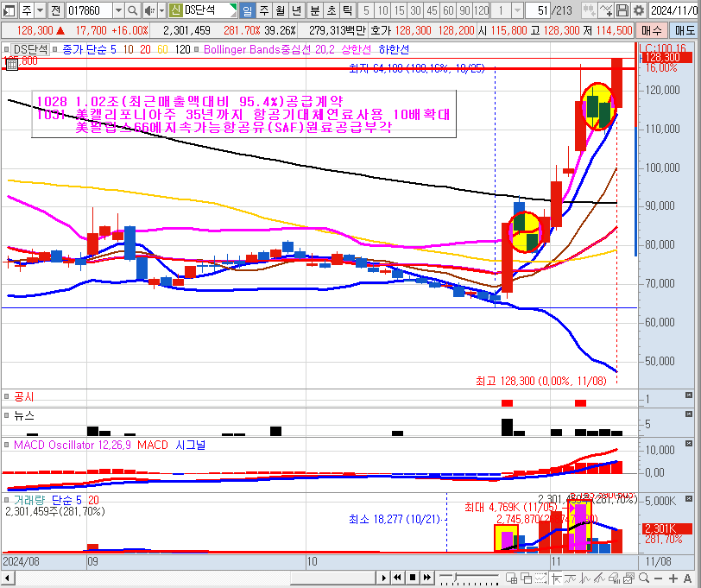Select the 분 (minute) chart tab

coord(314,10)
